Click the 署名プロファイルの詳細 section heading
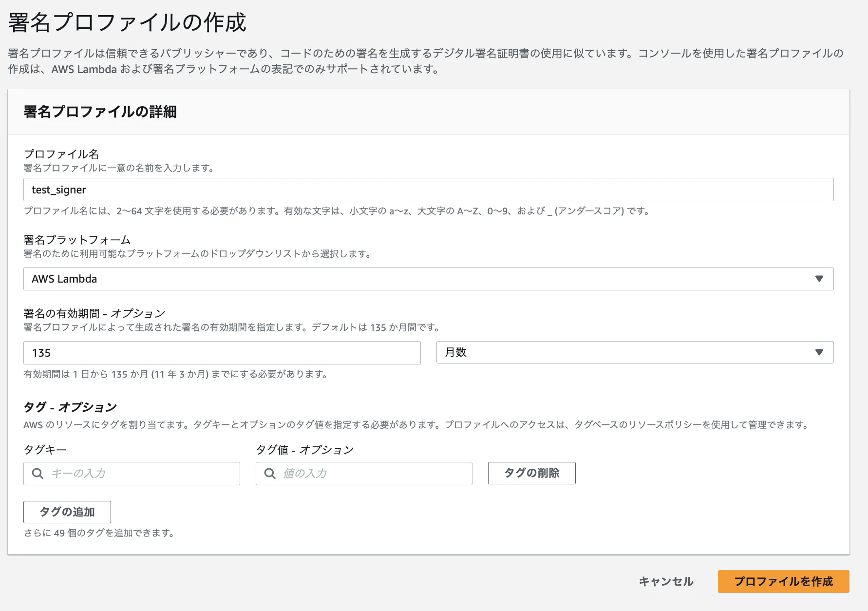The width and height of the screenshot is (868, 611). coord(100,112)
